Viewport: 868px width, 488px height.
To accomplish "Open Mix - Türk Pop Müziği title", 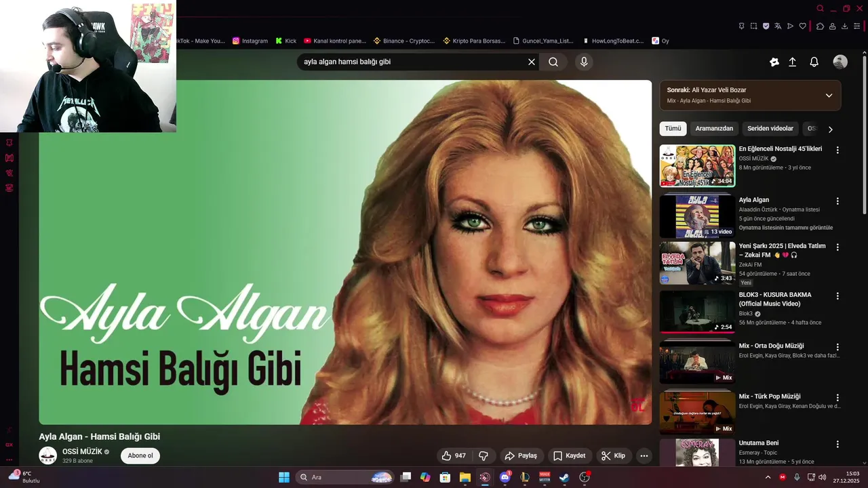I will tap(770, 396).
